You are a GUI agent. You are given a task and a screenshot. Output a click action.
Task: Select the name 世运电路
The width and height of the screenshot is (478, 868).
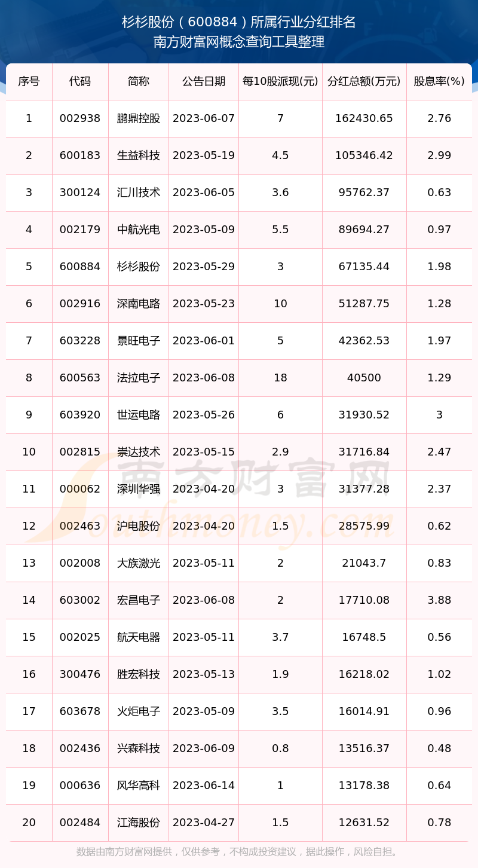click(139, 415)
